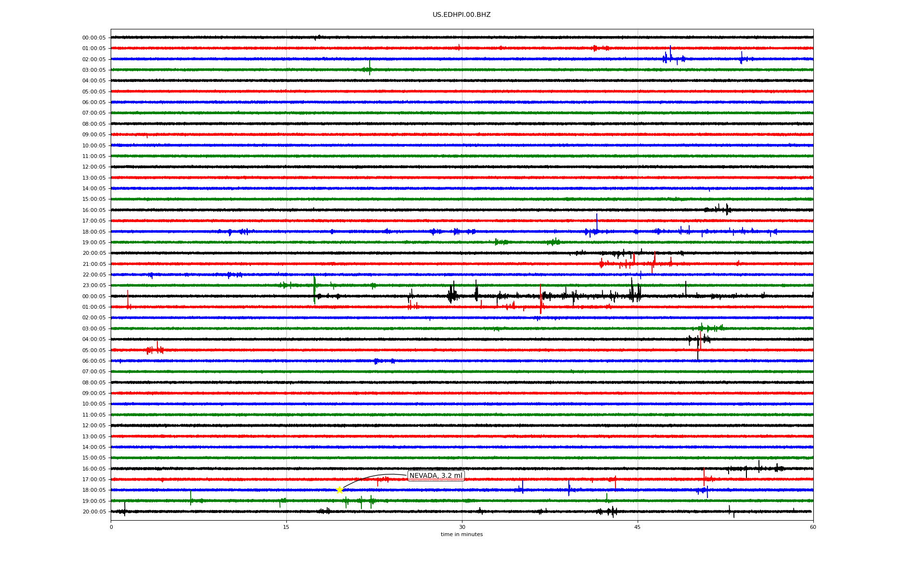Click the 19:00:05 label near bottom
This screenshot has height=578, width=924.
click(94, 501)
